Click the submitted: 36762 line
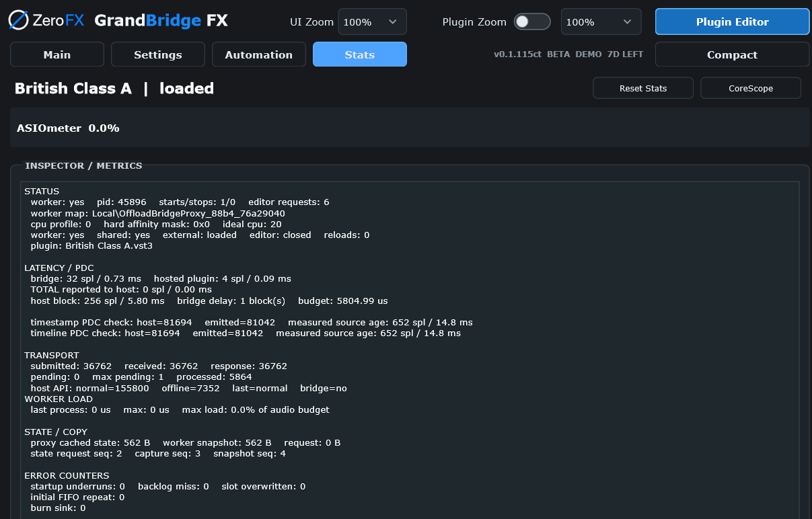 (x=159, y=366)
